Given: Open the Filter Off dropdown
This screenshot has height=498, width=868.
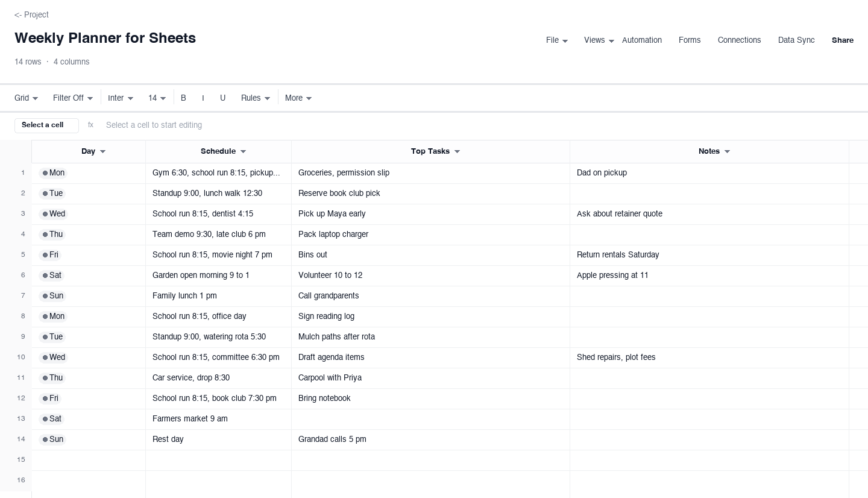Looking at the screenshot, I should [x=73, y=98].
